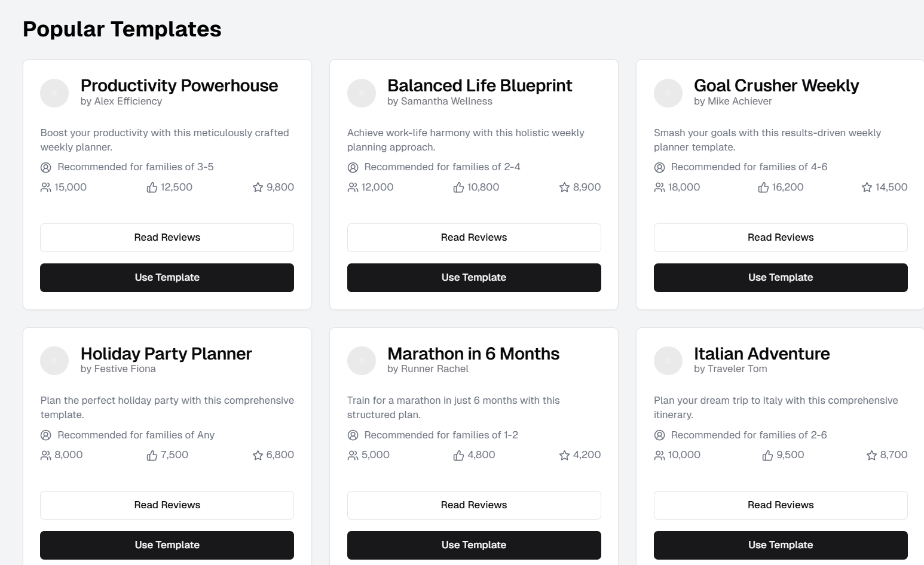This screenshot has width=924, height=565.
Task: Click the users icon on Marathon in 6 Months
Action: click(x=353, y=456)
